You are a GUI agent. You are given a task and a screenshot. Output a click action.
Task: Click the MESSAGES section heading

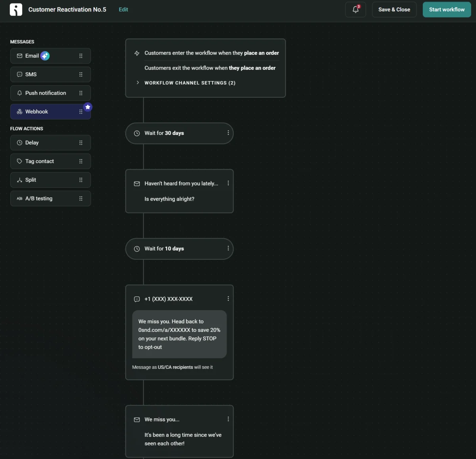point(22,42)
